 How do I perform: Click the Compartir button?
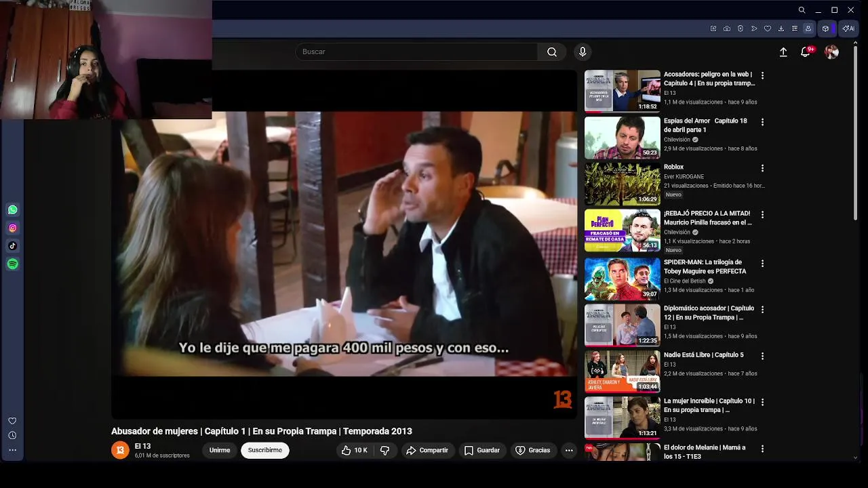tap(427, 450)
